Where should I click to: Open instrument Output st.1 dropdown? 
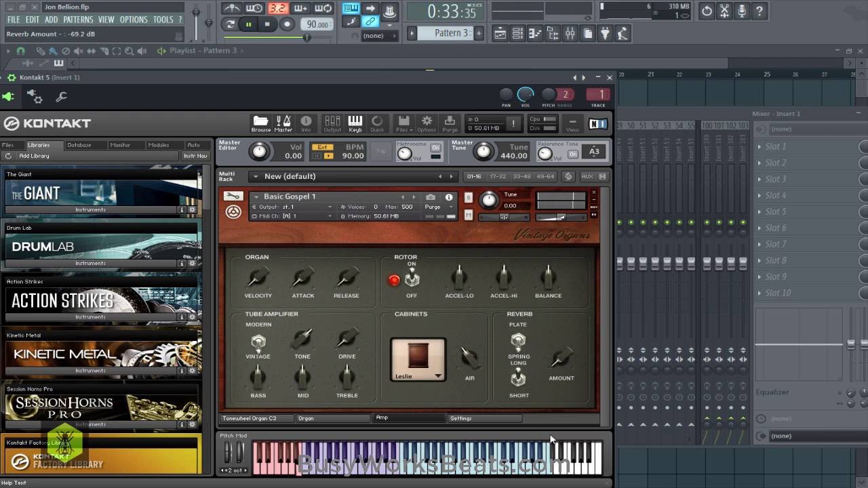[x=292, y=207]
